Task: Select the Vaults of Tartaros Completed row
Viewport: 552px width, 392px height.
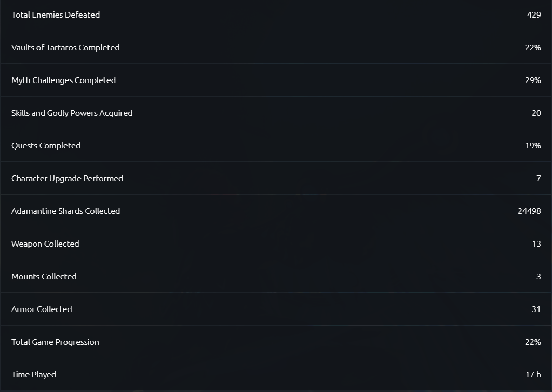Action: (276, 47)
